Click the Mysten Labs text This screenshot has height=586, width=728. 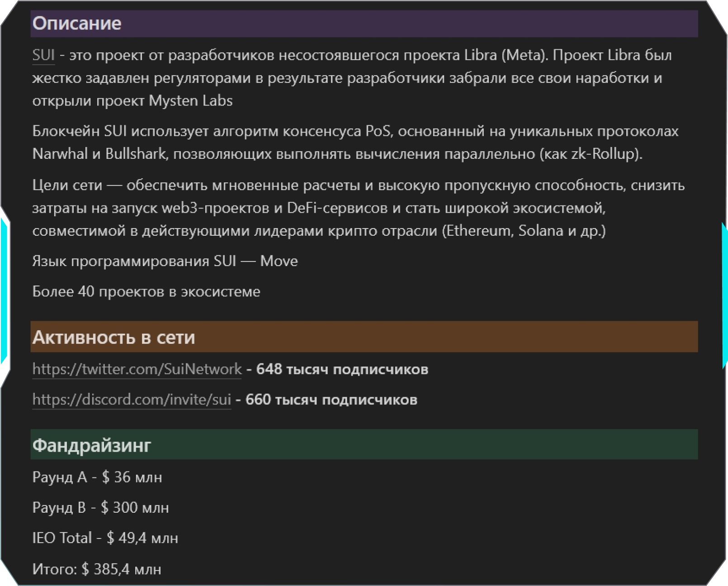tap(190, 100)
